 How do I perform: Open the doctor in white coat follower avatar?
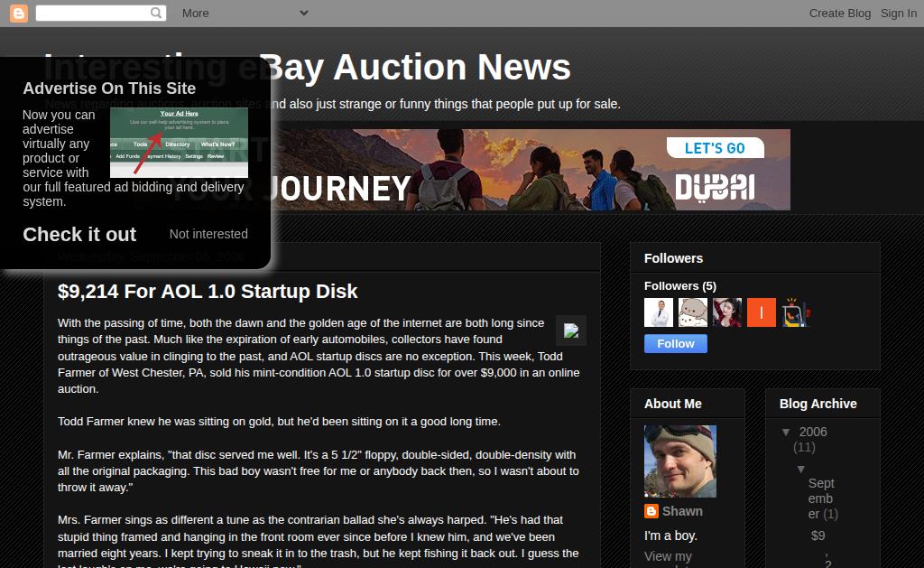pyautogui.click(x=658, y=312)
